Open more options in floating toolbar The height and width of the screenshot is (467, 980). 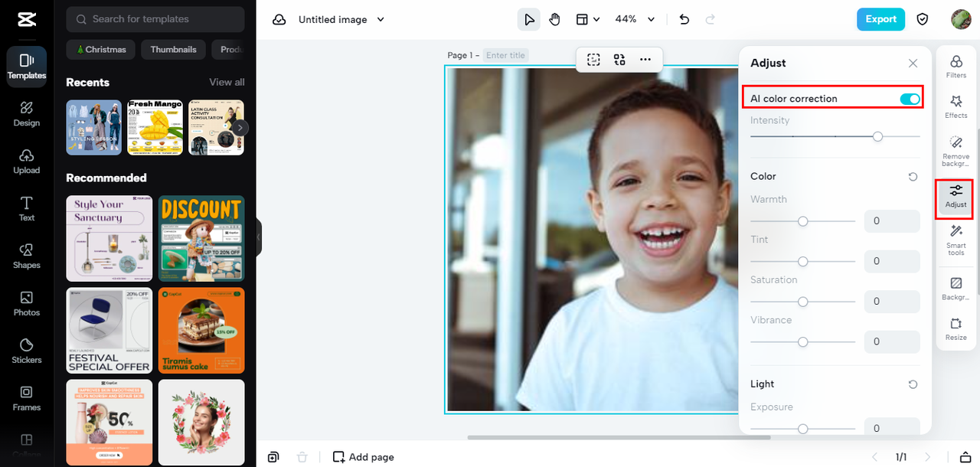tap(645, 60)
